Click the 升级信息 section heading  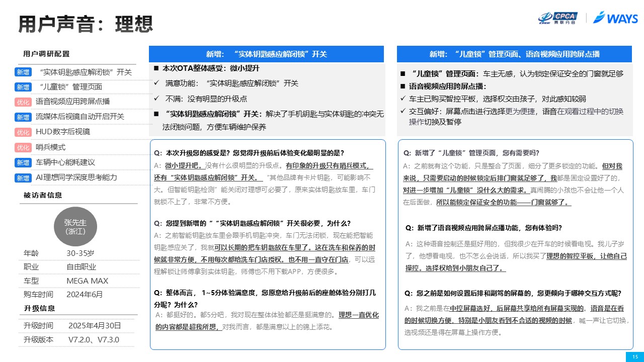click(x=39, y=308)
